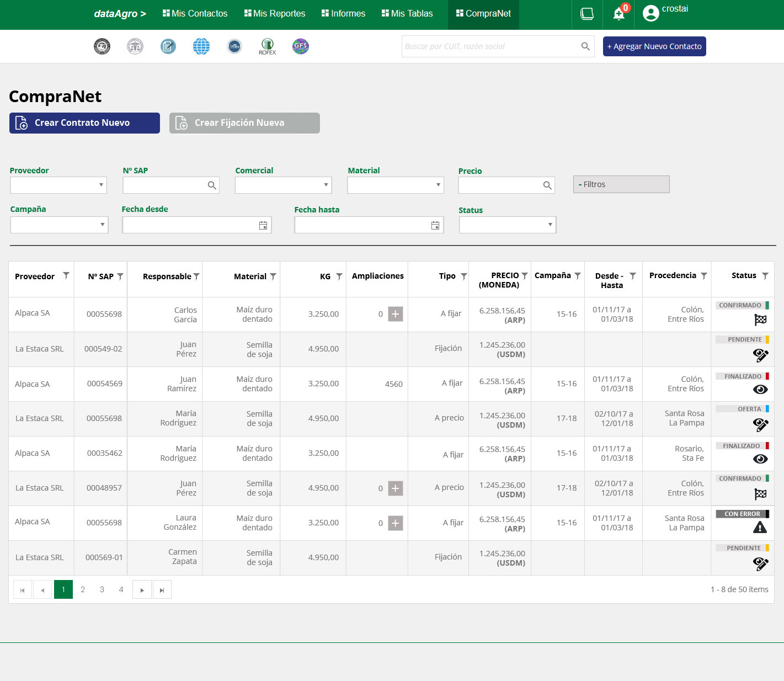The width and height of the screenshot is (784, 681).
Task: Add ampliación for Laura González row
Action: point(396,523)
